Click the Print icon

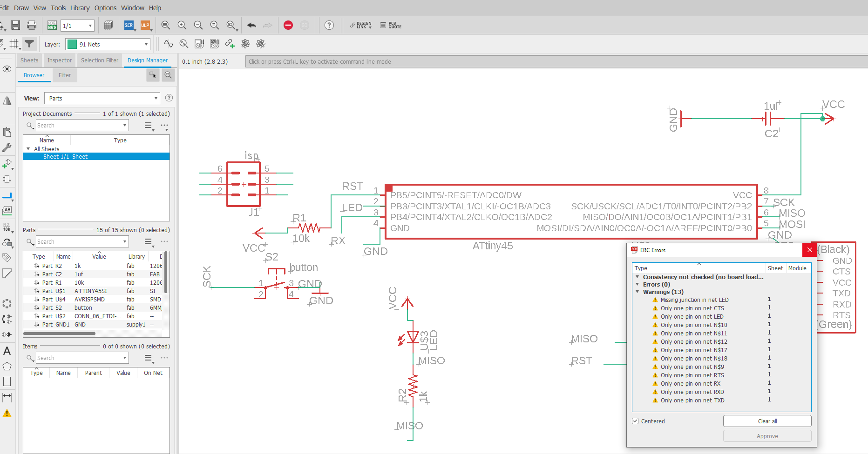click(x=32, y=25)
